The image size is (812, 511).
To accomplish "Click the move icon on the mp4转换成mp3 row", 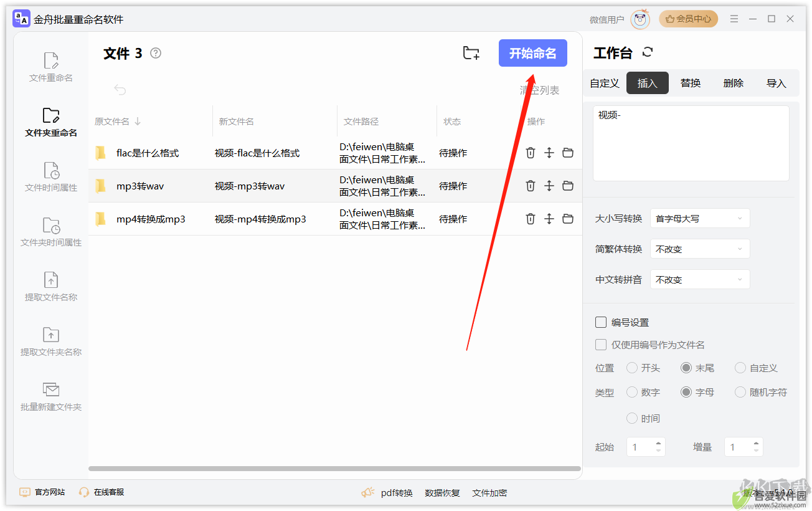I will click(549, 219).
